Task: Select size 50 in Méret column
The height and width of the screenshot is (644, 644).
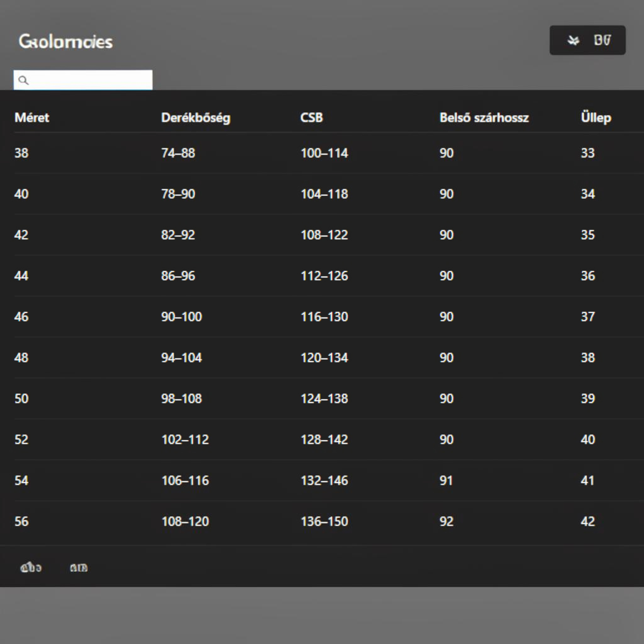Action: (21, 399)
